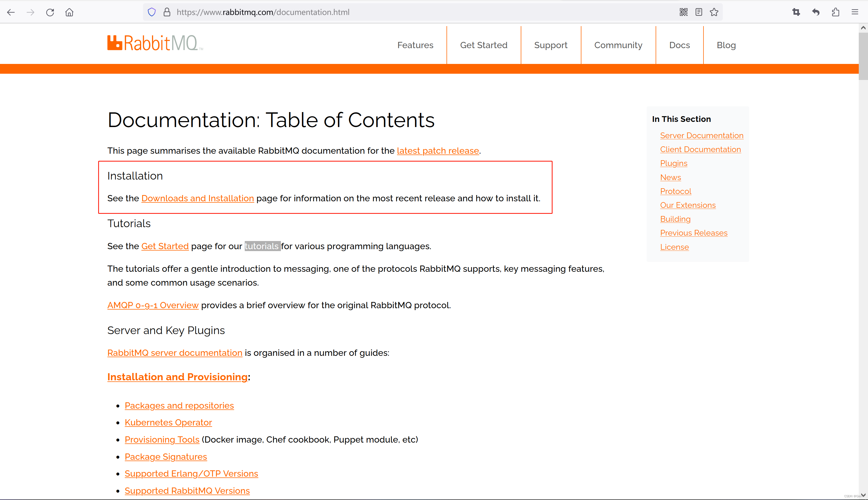
Task: Open AMQP 0-9-1 Overview link
Action: click(153, 305)
